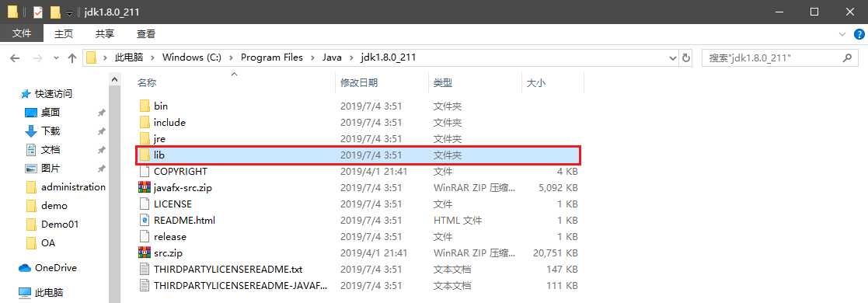Open dropdown after Windows (C:) breadcrumb
This screenshot has width=868, height=303.
[231, 57]
